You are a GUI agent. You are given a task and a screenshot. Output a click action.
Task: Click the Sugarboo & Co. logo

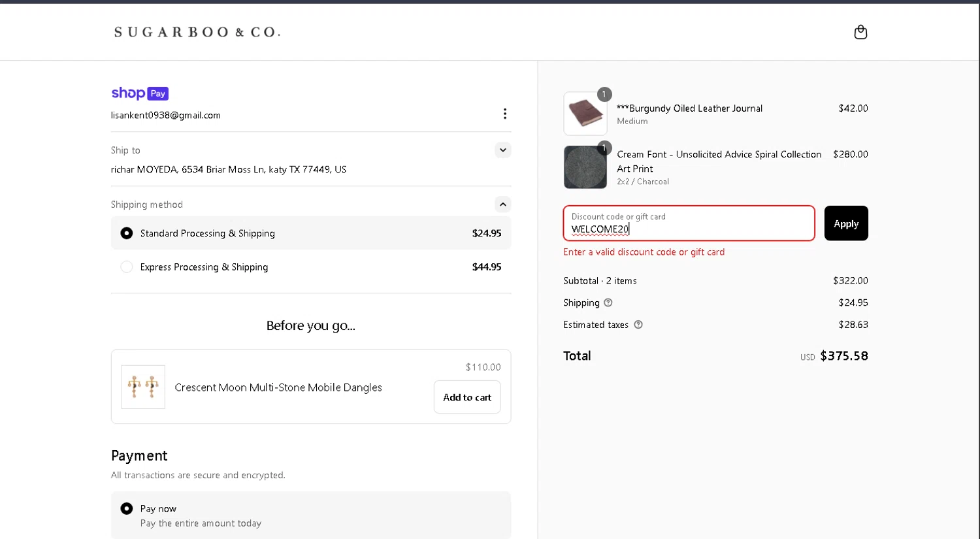click(x=197, y=32)
